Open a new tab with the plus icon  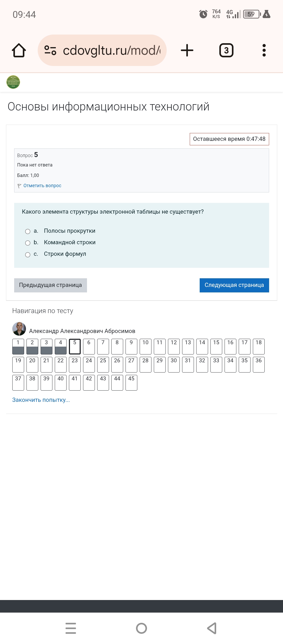(187, 50)
